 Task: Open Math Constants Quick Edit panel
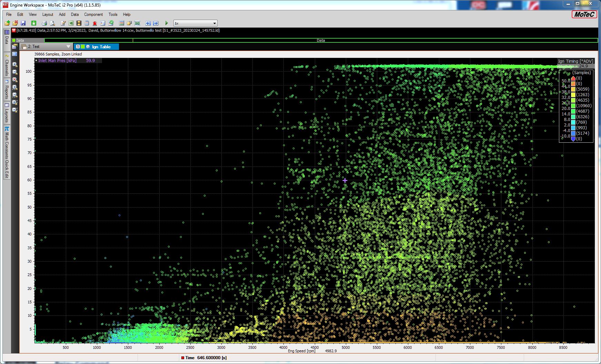pos(7,152)
